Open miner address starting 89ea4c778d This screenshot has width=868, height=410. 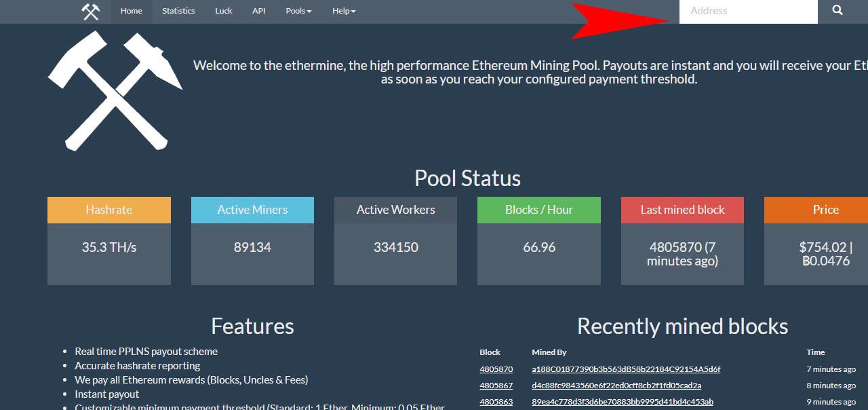(x=623, y=402)
